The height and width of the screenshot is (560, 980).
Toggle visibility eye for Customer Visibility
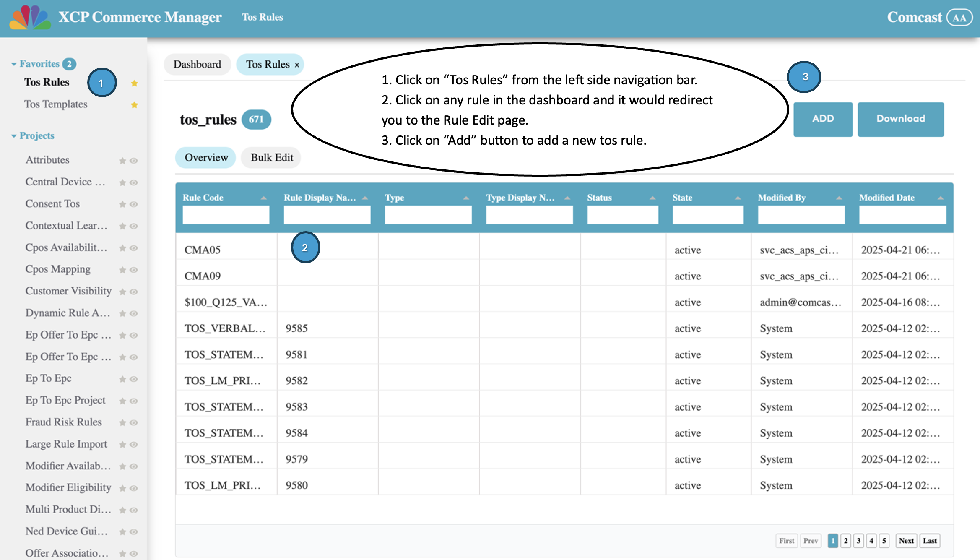(134, 292)
